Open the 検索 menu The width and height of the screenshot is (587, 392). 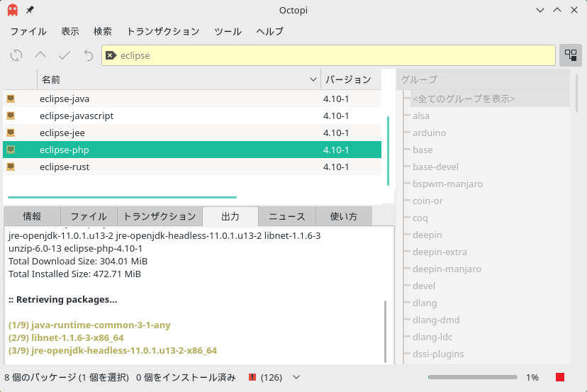pyautogui.click(x=103, y=31)
